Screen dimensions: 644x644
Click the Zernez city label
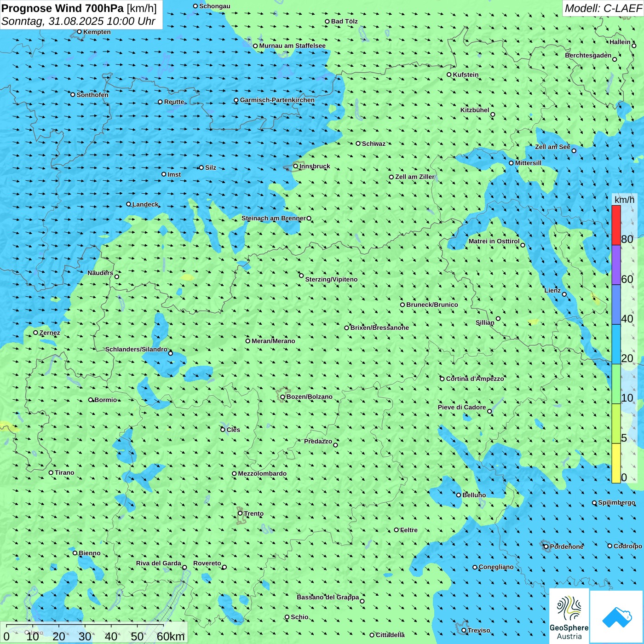(x=50, y=333)
